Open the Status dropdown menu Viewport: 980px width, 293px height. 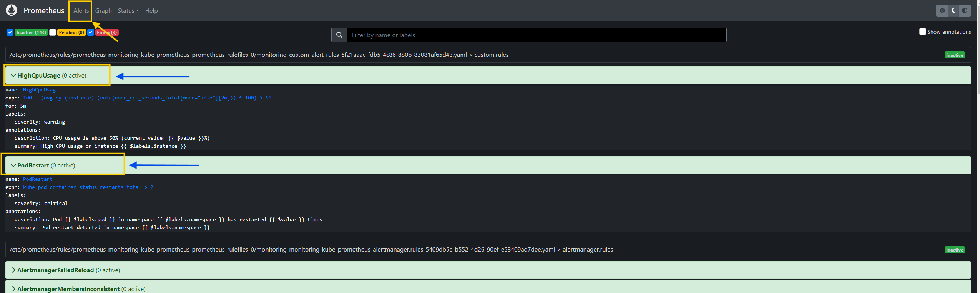(128, 10)
